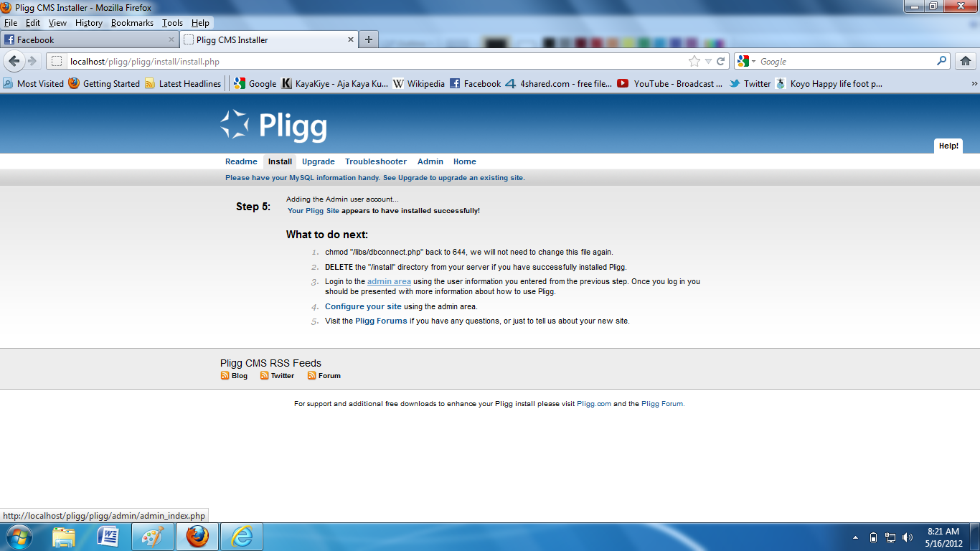Click the Help! button on the page

(948, 146)
